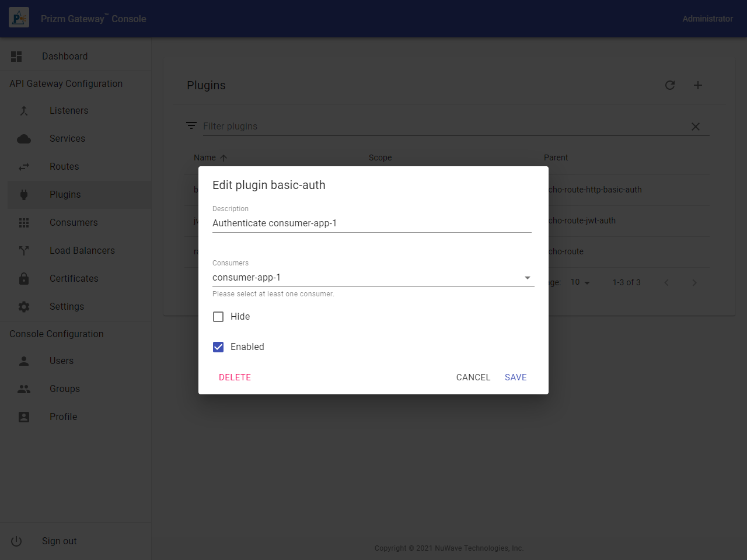This screenshot has height=560, width=747.
Task: Click the Settings gear icon
Action: pos(24,307)
